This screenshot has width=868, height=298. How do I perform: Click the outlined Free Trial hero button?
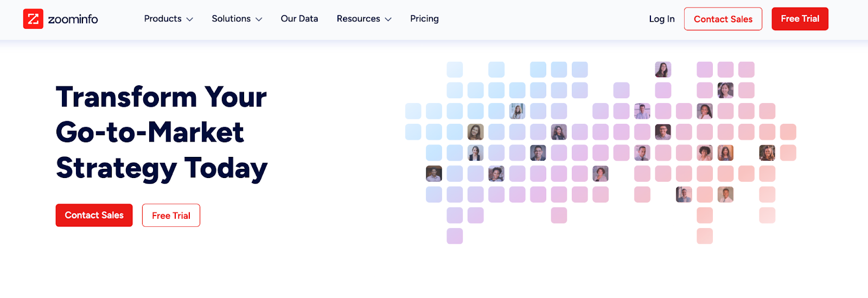click(x=171, y=215)
